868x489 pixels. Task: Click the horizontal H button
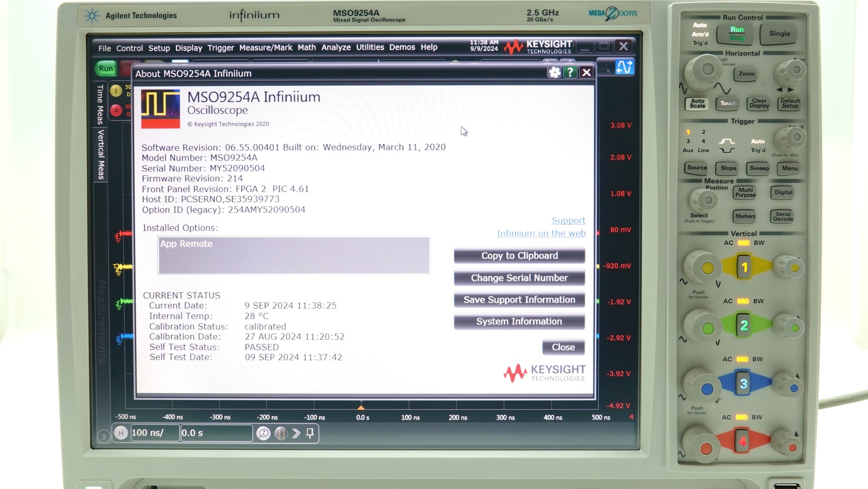(121, 433)
